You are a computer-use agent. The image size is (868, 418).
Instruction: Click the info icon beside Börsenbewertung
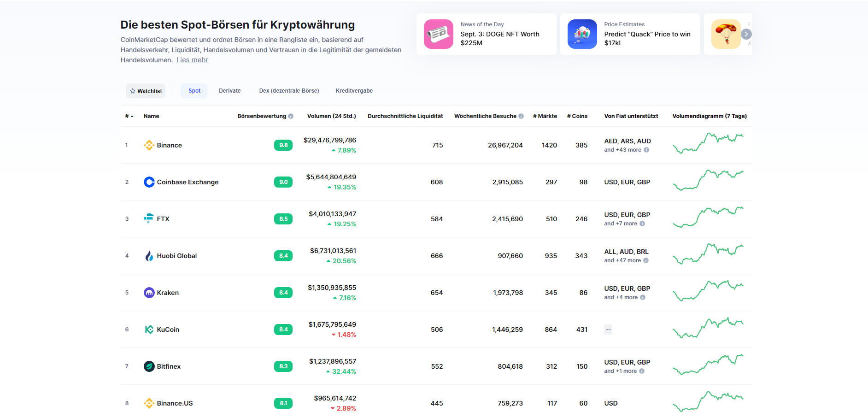291,116
